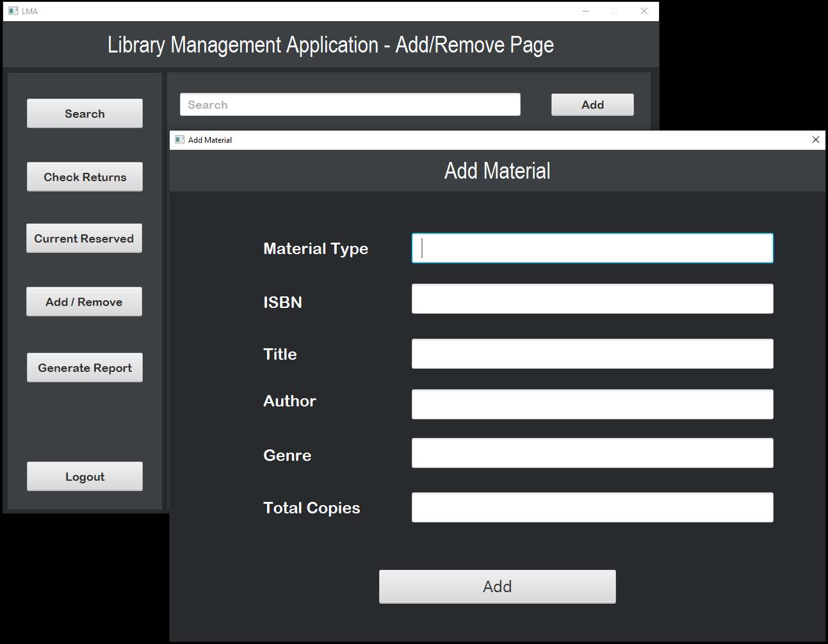Click the Library Management Application page heading
The width and height of the screenshot is (828, 644).
click(x=330, y=45)
